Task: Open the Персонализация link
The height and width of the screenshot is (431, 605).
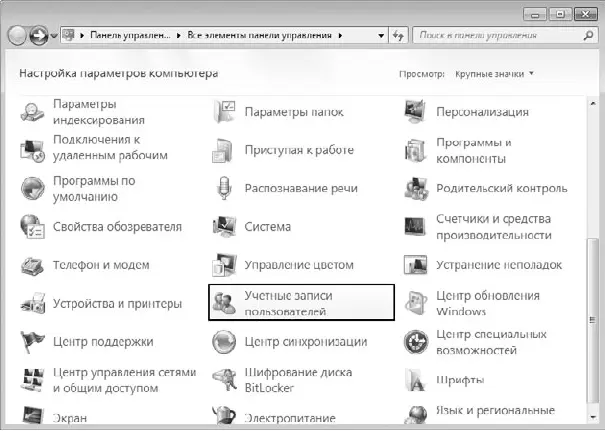Action: click(482, 111)
